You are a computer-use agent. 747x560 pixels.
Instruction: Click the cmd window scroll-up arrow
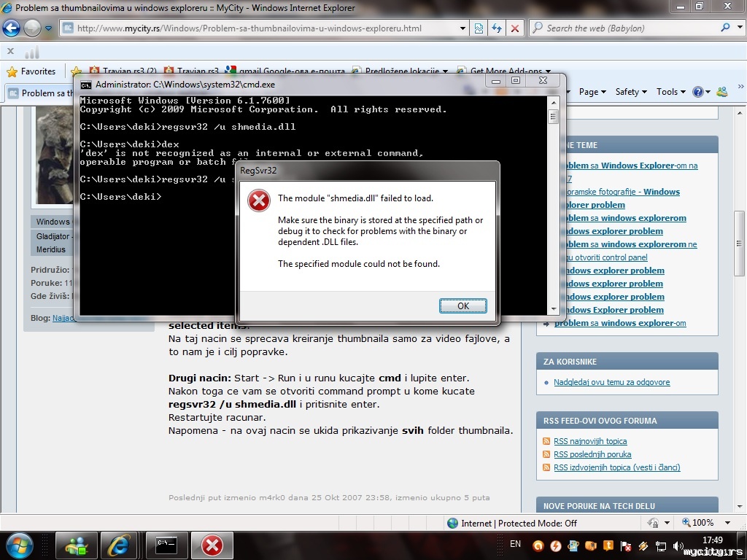coord(553,102)
